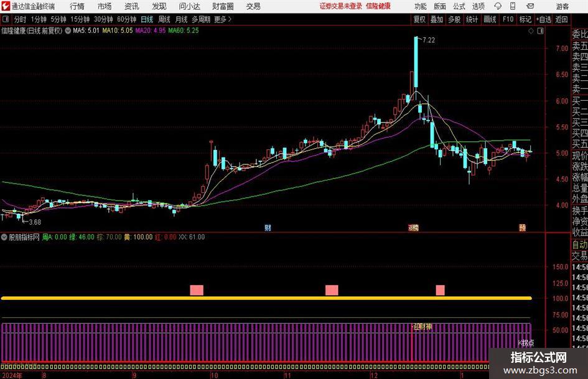The width and height of the screenshot is (588, 379).
Task: Click the 股朋指标网 indicator name
Action: 24,237
